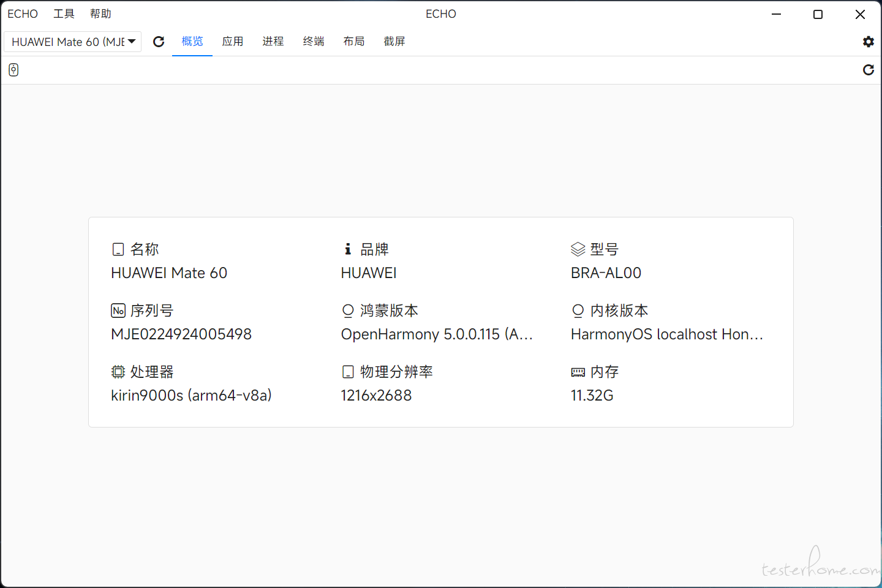The height and width of the screenshot is (588, 882).
Task: Expand the HUAWEI Mate 60 device dropdown
Action: (73, 42)
